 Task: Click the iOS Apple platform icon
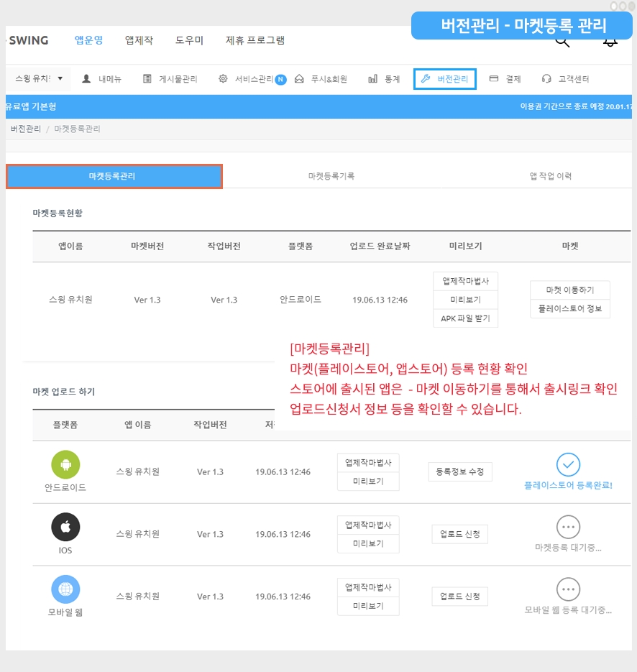(x=65, y=527)
